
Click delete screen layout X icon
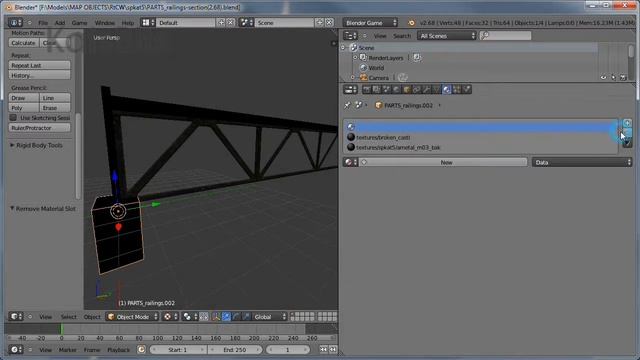pos(231,23)
